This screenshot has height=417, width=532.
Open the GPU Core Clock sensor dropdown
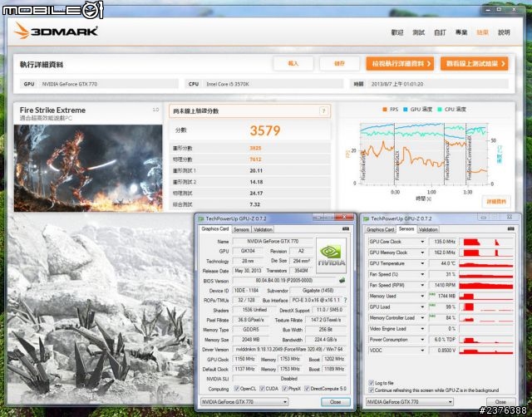422,242
